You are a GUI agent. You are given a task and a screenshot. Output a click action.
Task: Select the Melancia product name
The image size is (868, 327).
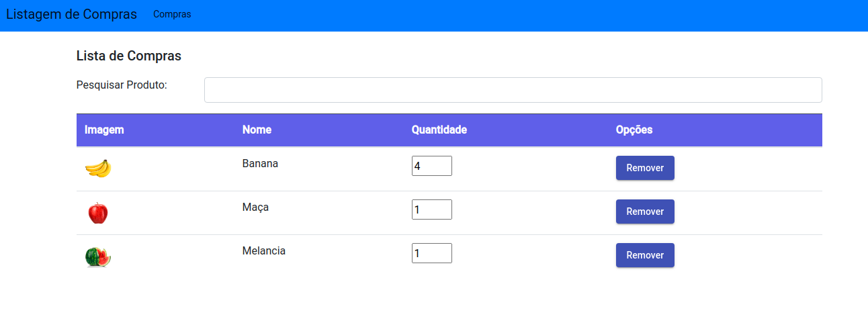pyautogui.click(x=264, y=251)
